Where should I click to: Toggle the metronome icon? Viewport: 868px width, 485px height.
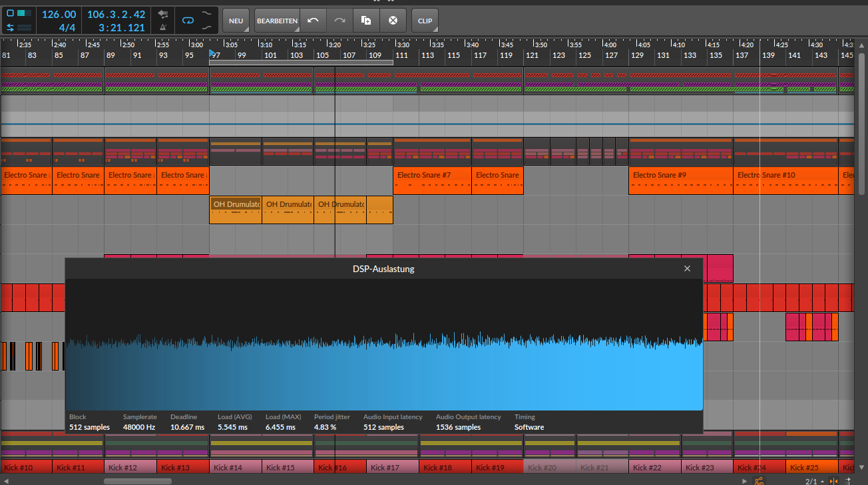click(x=163, y=27)
